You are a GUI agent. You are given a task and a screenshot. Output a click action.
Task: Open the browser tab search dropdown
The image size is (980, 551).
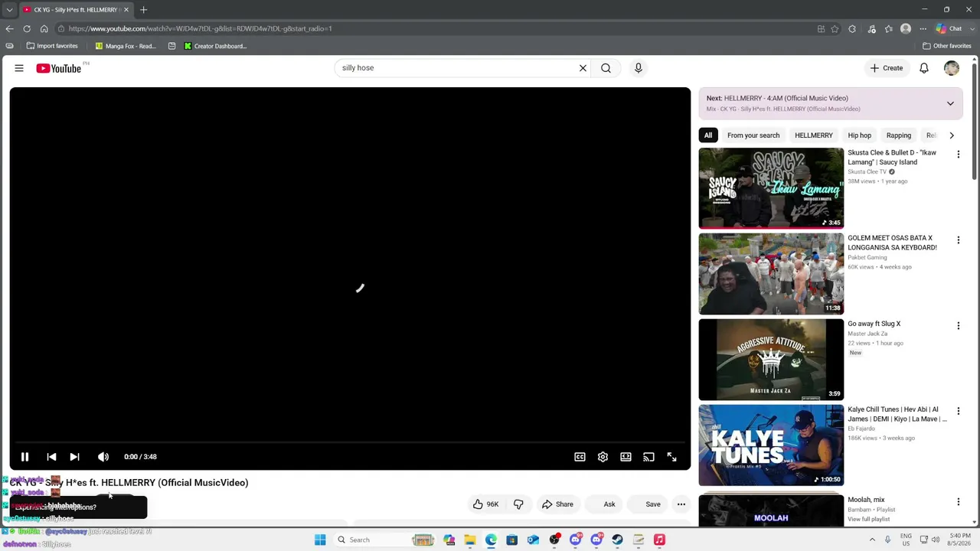coord(9,10)
